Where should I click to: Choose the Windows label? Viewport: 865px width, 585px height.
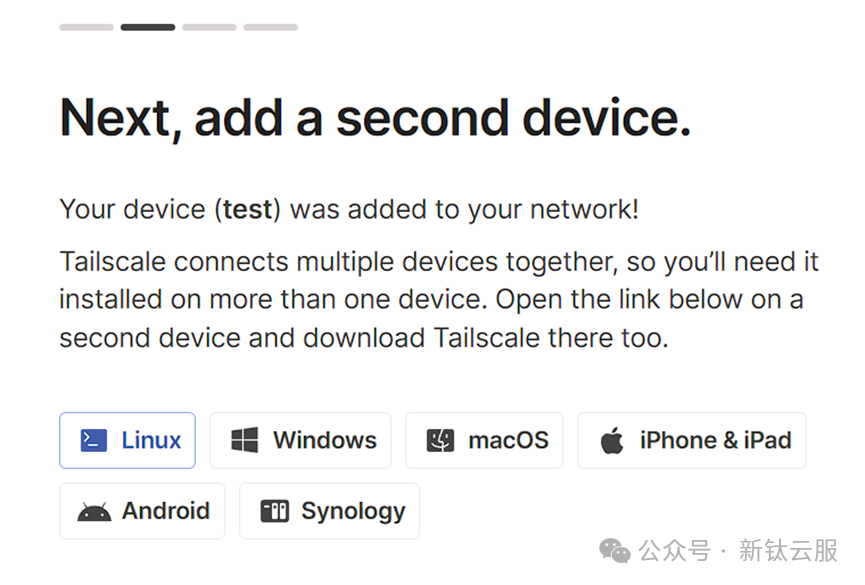[x=325, y=440]
